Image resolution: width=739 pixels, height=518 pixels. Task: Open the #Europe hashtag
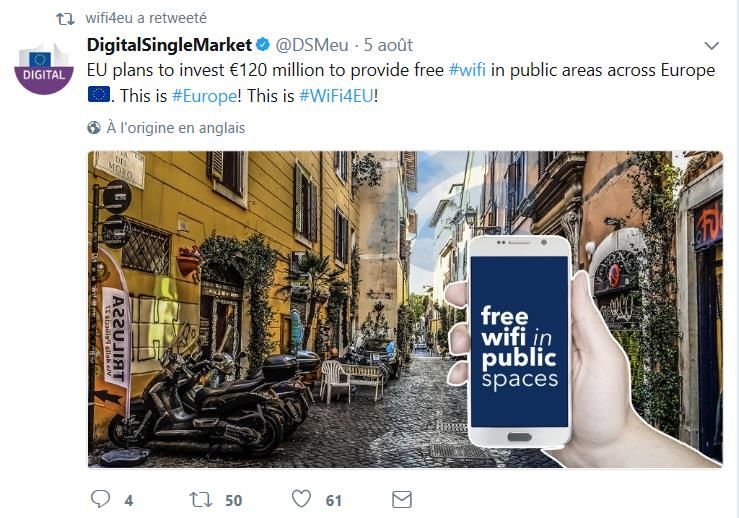point(204,96)
